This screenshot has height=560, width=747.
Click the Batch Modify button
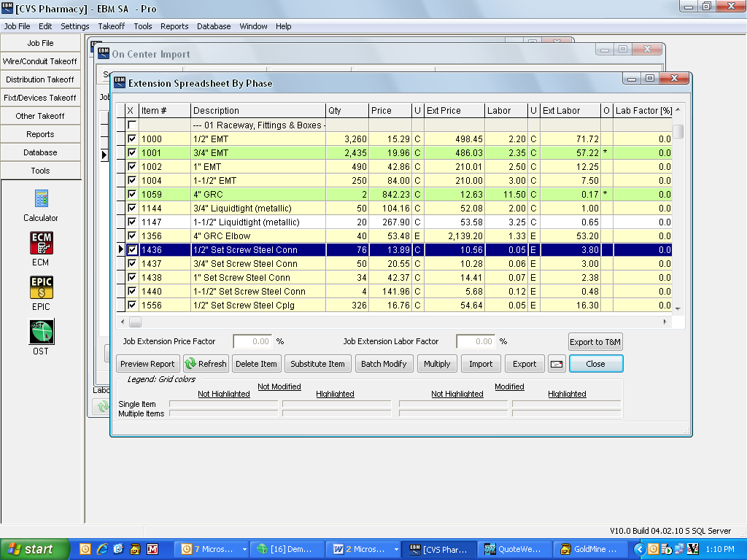[x=385, y=364]
